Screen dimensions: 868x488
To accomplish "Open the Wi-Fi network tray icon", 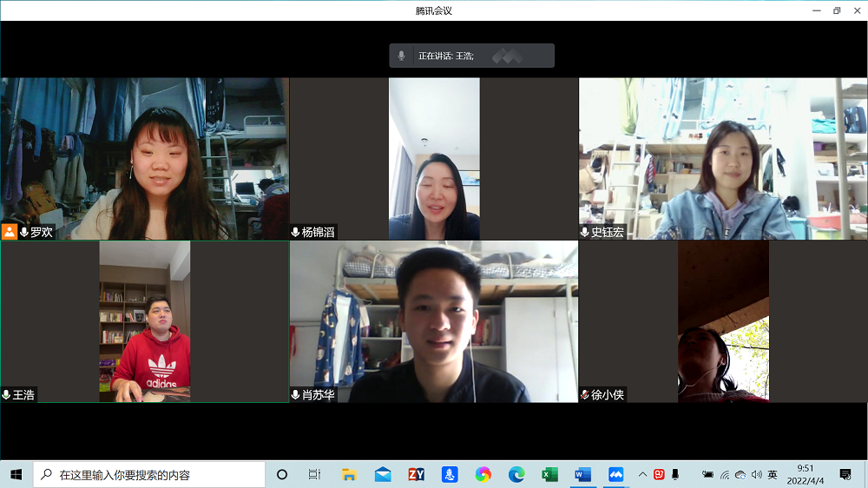I will click(725, 474).
